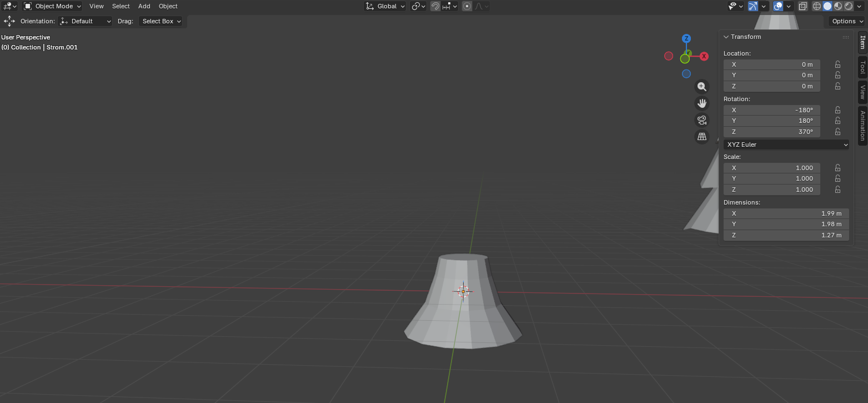Open the Add menu
The width and height of the screenshot is (868, 403).
[x=144, y=6]
